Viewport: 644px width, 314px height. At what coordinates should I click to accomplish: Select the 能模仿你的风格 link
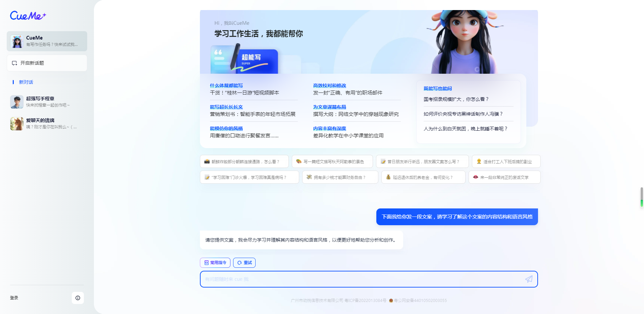pyautogui.click(x=226, y=128)
